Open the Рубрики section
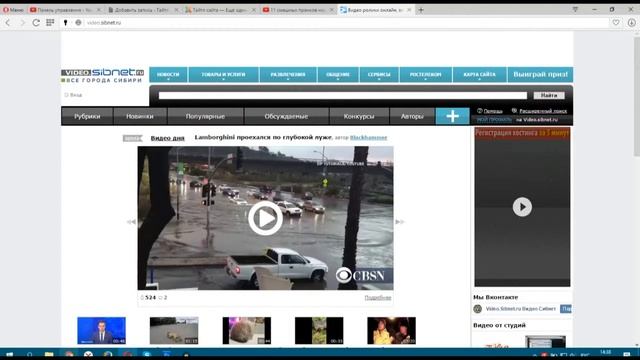640x360 pixels. [x=87, y=116]
